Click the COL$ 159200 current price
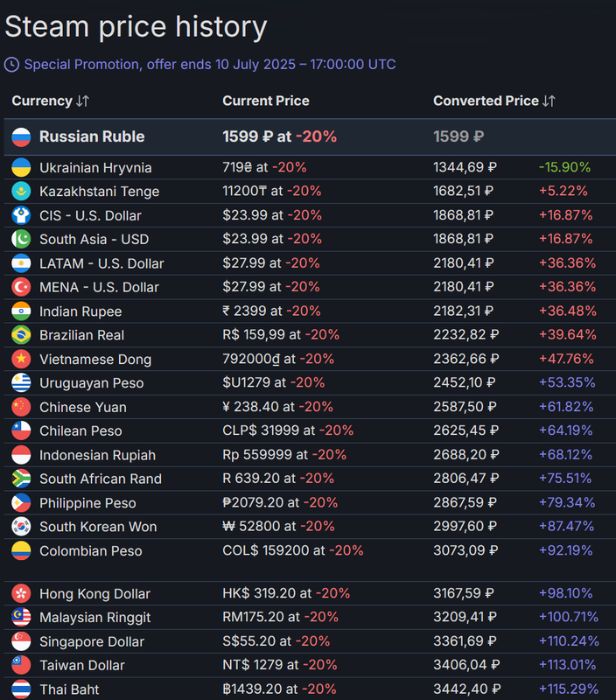The height and width of the screenshot is (700, 616). (x=293, y=550)
